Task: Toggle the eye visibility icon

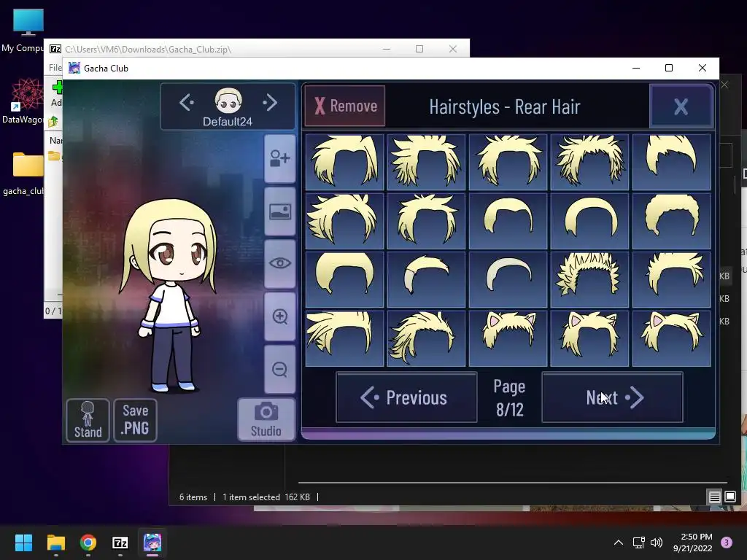Action: (x=279, y=263)
